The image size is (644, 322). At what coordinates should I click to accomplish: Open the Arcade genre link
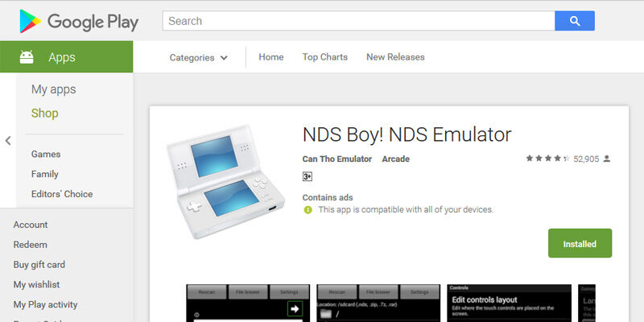(x=395, y=159)
